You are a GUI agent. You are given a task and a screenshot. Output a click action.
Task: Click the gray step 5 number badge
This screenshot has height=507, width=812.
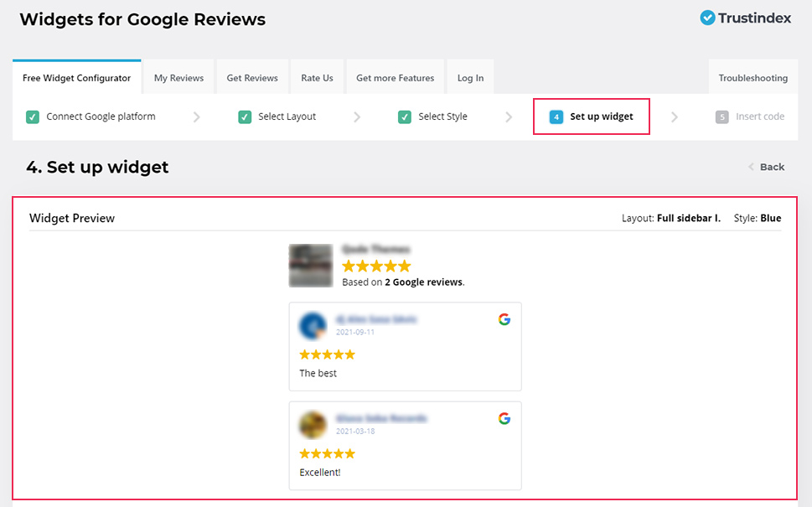(x=721, y=117)
